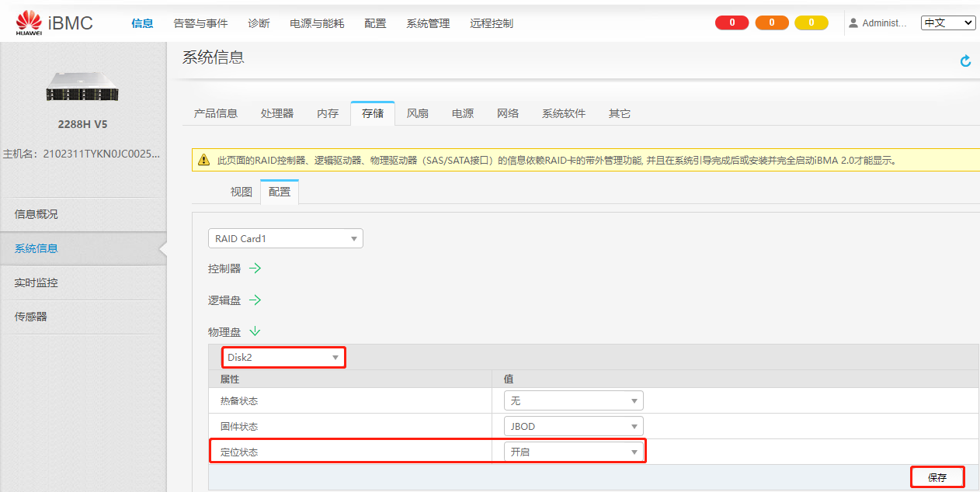The height and width of the screenshot is (492, 980).
Task: Click the red critical alarm counter badge
Action: (x=732, y=23)
